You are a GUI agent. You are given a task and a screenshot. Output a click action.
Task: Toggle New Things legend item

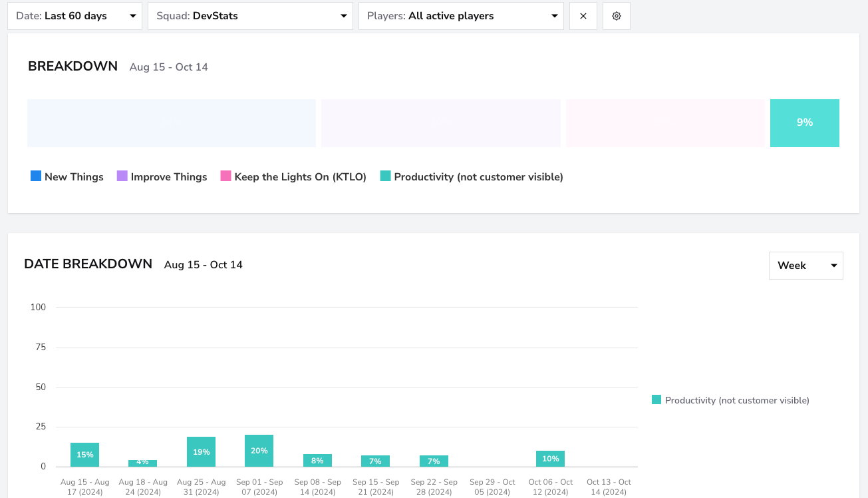click(x=67, y=176)
